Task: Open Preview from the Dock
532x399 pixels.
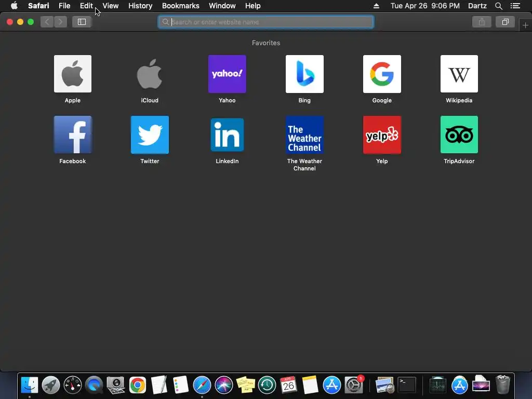Action: point(384,385)
